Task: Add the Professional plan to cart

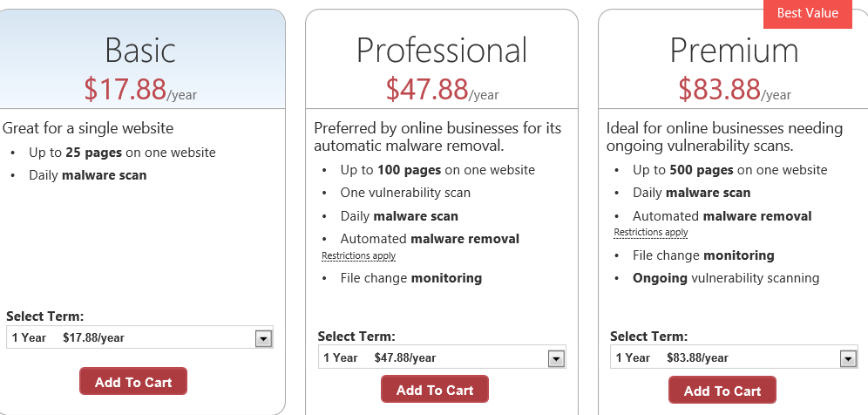Action: (435, 390)
